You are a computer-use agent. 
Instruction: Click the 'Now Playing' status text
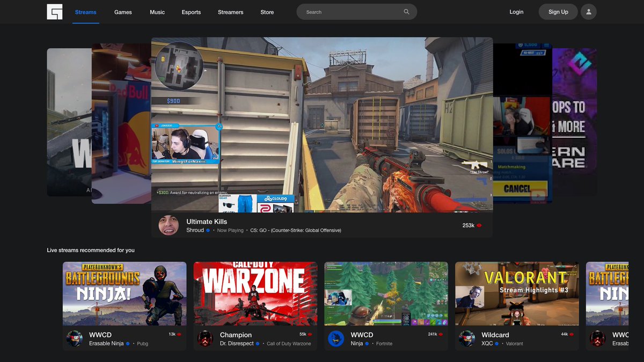pos(230,230)
